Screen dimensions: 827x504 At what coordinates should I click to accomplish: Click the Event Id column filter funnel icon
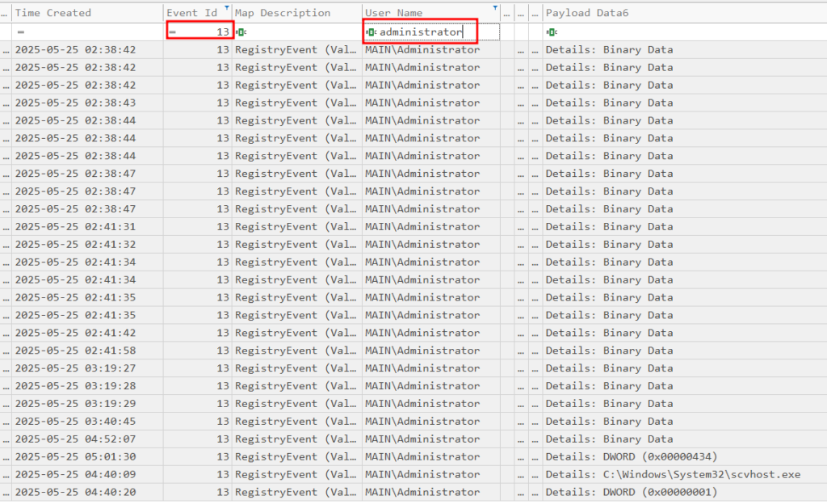(x=225, y=8)
